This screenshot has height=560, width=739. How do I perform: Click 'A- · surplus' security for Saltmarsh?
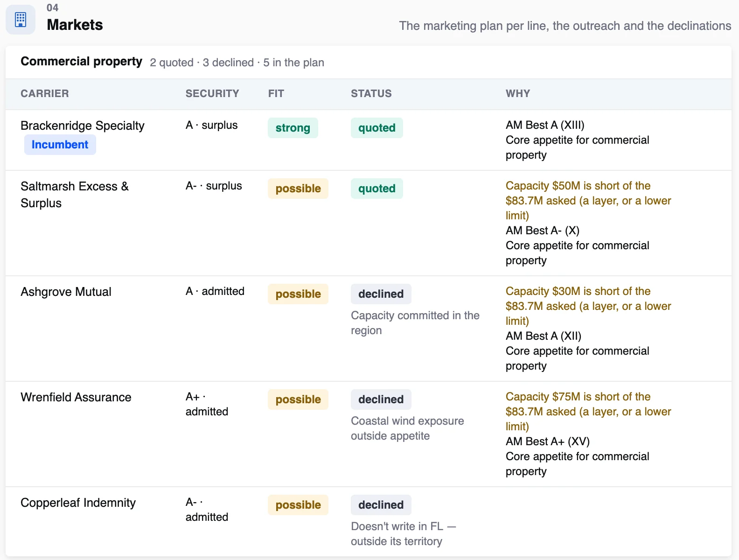pyautogui.click(x=214, y=186)
